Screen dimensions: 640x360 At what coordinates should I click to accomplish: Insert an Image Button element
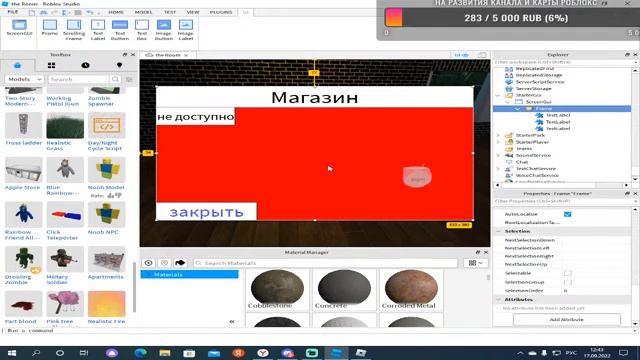[x=164, y=30]
